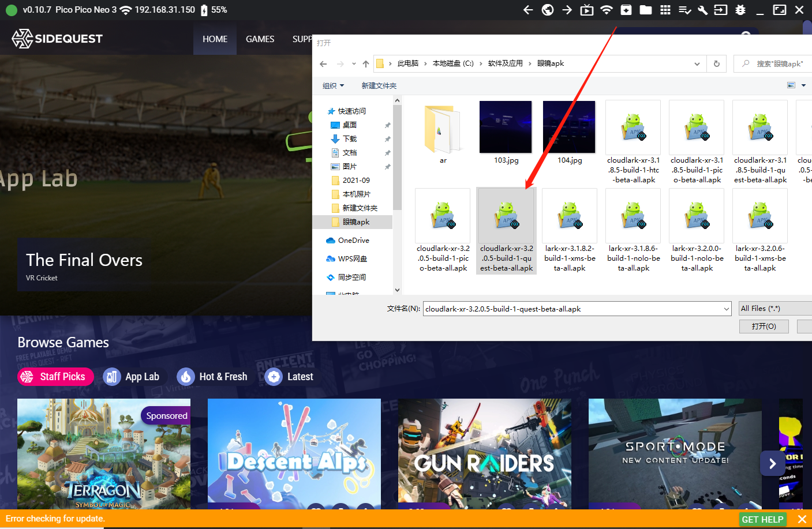
Task: Click the 文件名 filename input field
Action: click(577, 309)
